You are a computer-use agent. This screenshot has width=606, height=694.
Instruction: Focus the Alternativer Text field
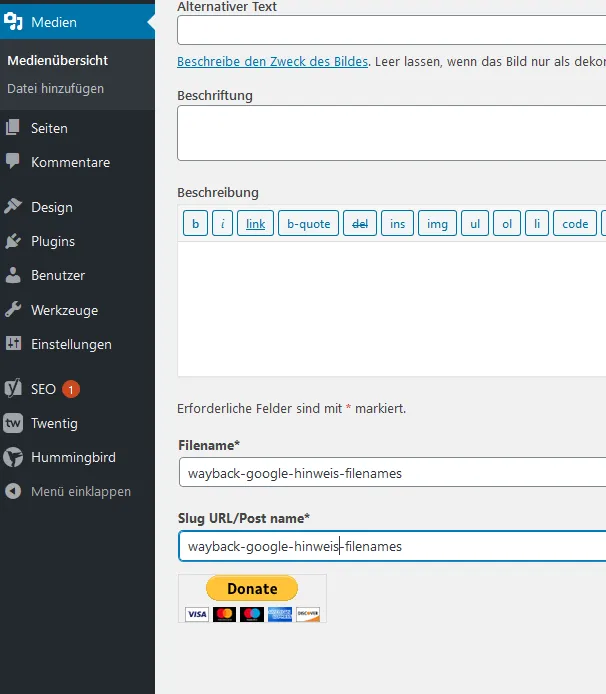point(391,30)
